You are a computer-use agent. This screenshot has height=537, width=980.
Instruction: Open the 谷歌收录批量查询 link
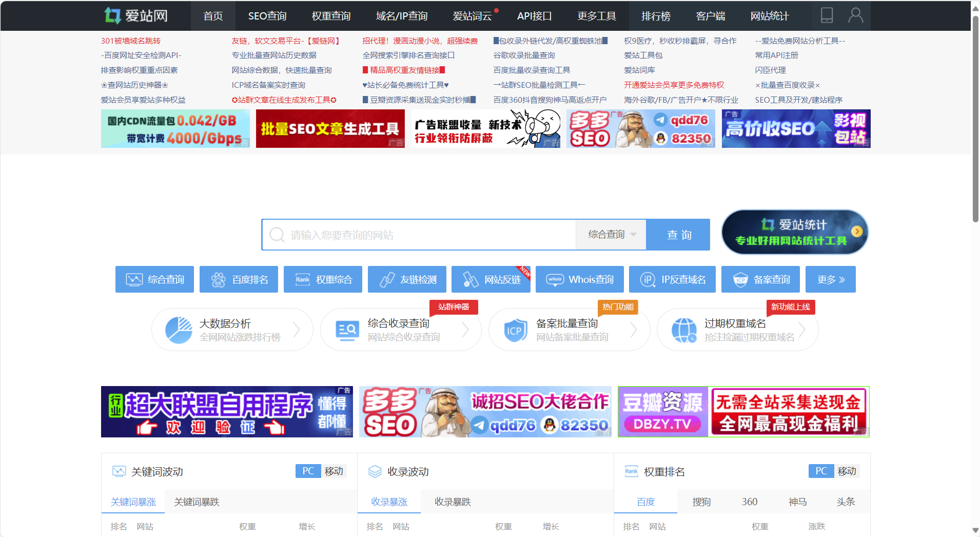524,55
